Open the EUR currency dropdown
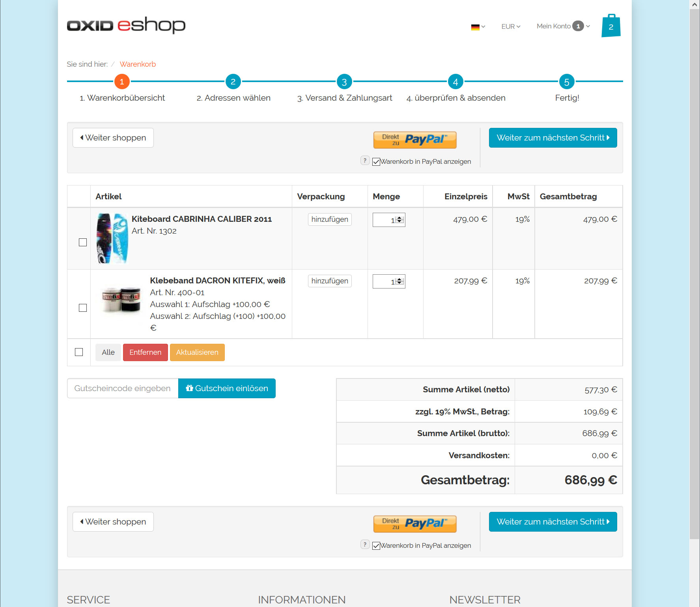This screenshot has height=607, width=700. (511, 26)
